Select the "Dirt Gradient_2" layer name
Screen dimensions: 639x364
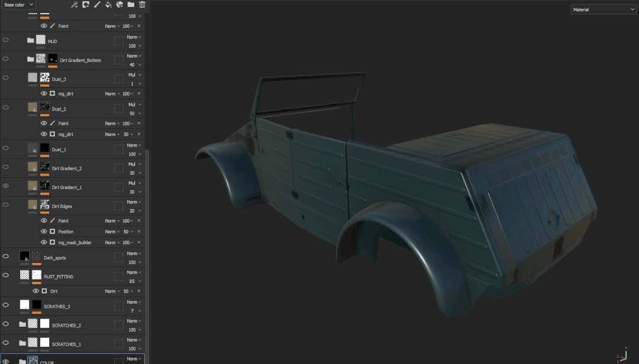coord(67,168)
